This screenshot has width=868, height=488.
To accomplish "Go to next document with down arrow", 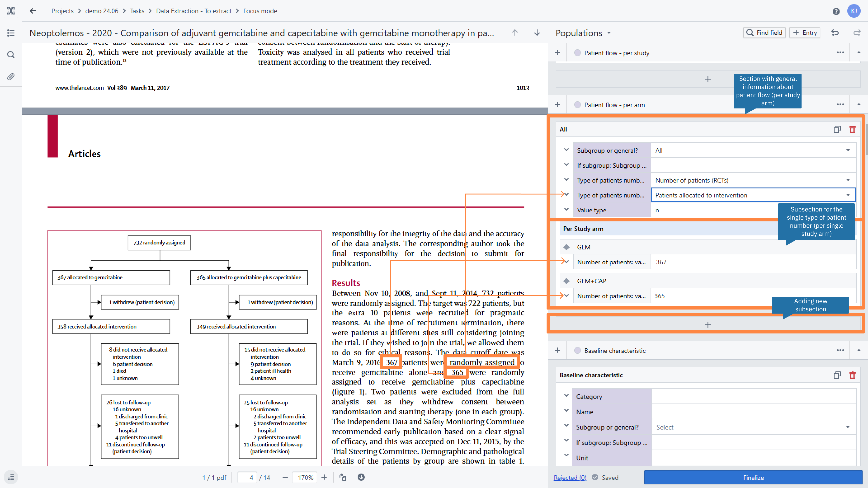I will pyautogui.click(x=537, y=33).
